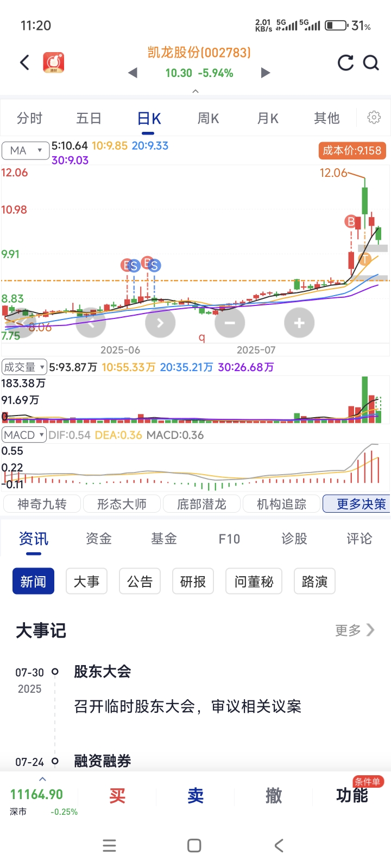391x868 pixels.
Task: Tap the q marker below the candlesticks
Action: [x=202, y=337]
